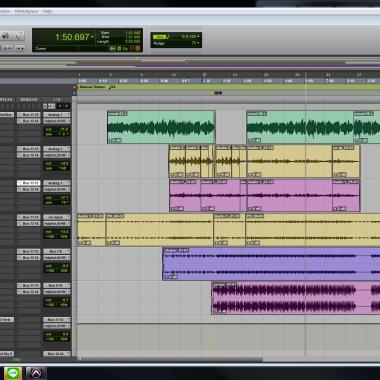This screenshot has width=380, height=380.
Task: Click the vol field on the Verb track
Action: tap(57, 334)
